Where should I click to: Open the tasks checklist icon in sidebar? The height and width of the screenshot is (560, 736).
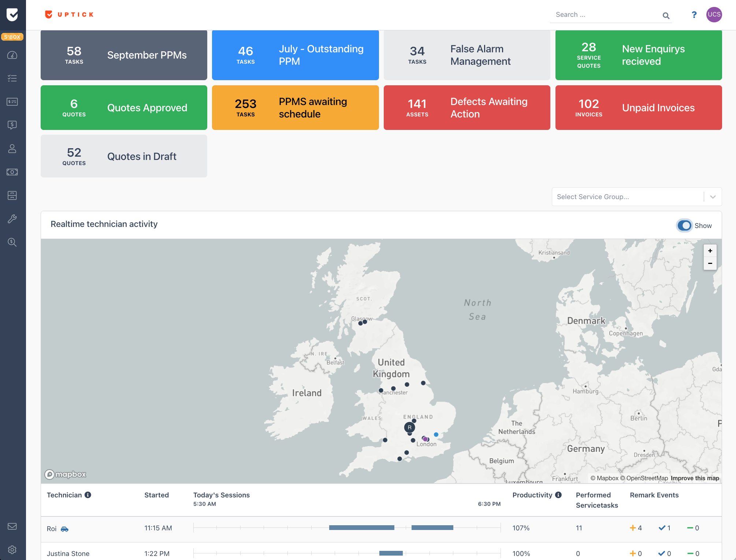[12, 78]
